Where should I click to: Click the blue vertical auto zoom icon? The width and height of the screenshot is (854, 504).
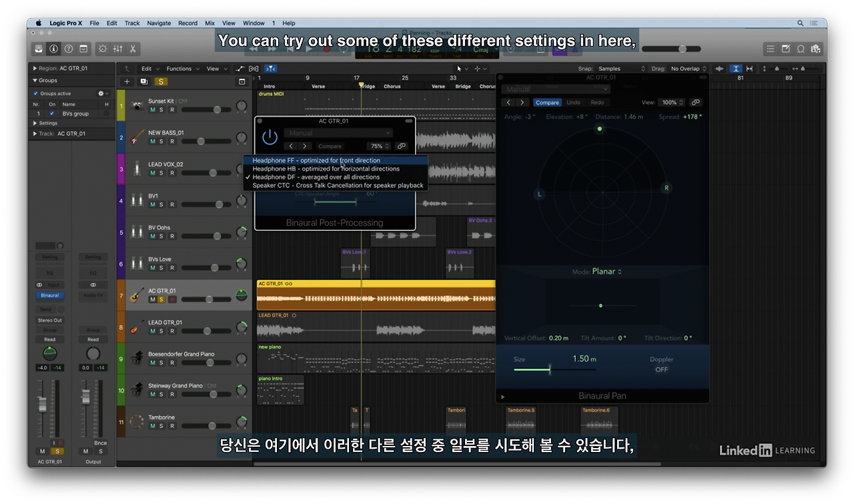pos(735,69)
